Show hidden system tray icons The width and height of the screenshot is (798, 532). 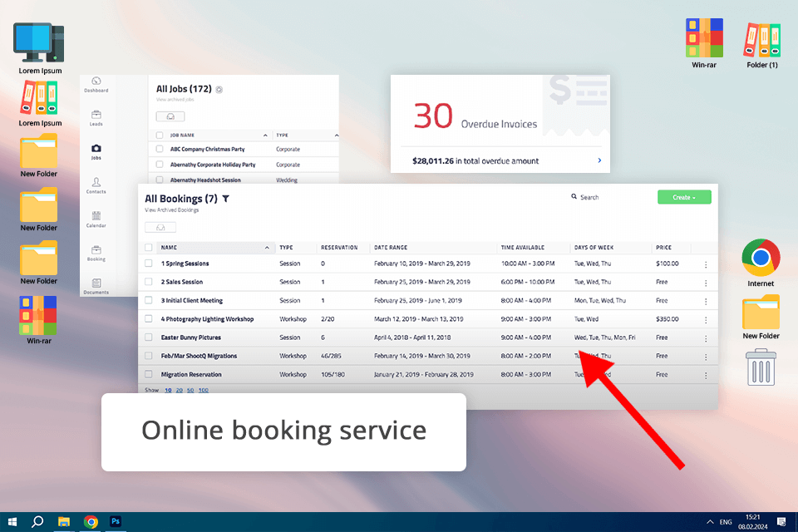[x=710, y=522]
